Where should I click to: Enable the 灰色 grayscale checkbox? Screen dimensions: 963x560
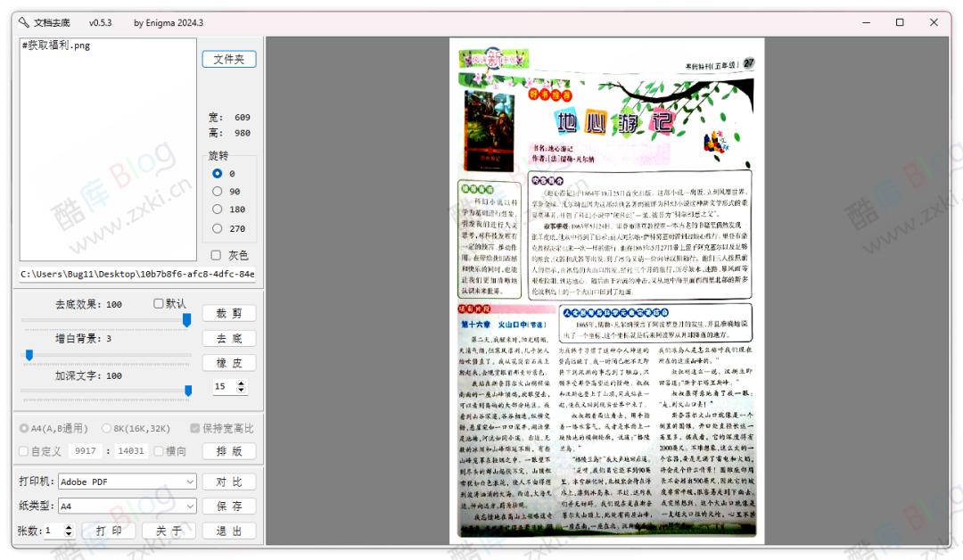[x=214, y=254]
